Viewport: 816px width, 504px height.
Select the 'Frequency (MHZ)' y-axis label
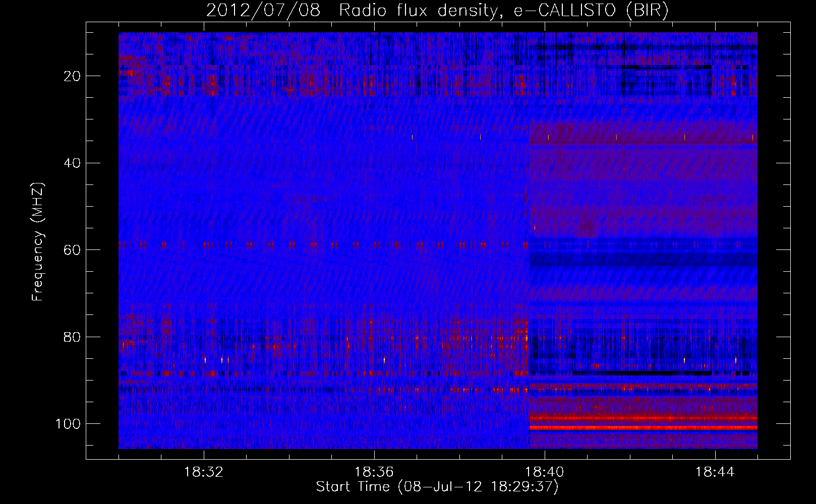tap(38, 242)
